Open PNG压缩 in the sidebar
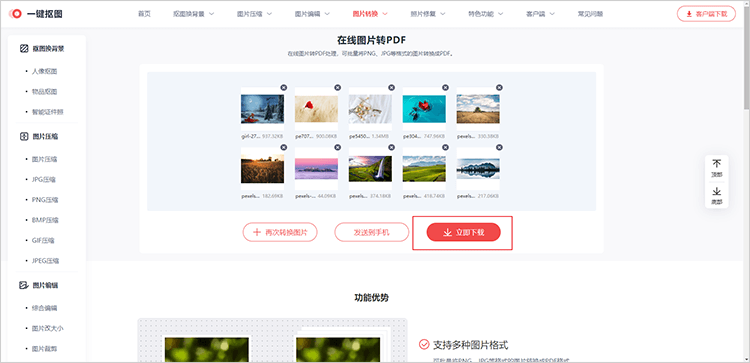Viewport: 750px width, 363px height. point(44,200)
